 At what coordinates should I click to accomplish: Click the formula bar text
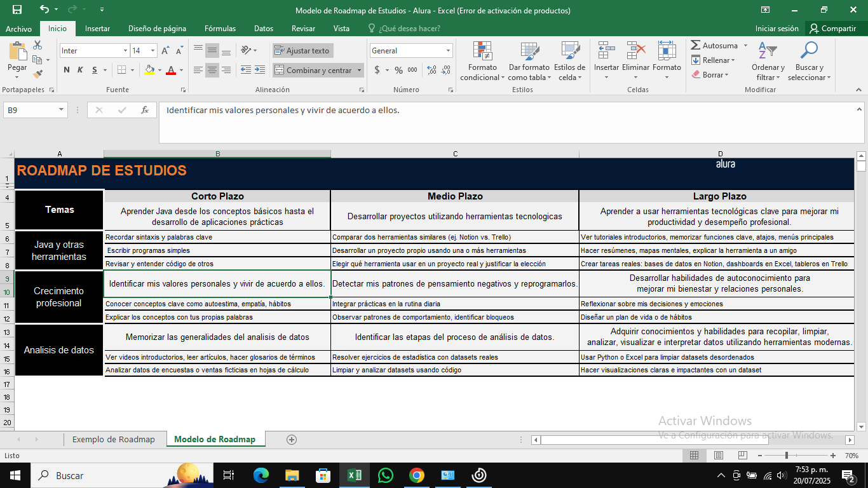coord(283,110)
